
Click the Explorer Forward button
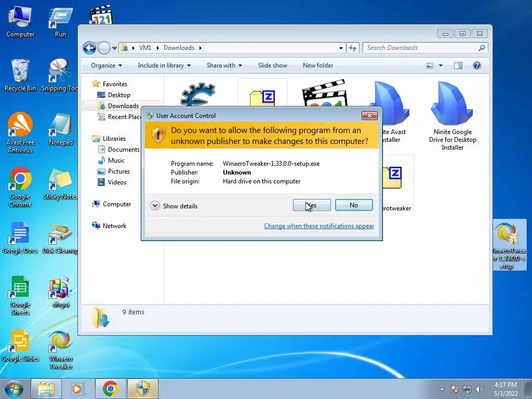click(x=104, y=48)
